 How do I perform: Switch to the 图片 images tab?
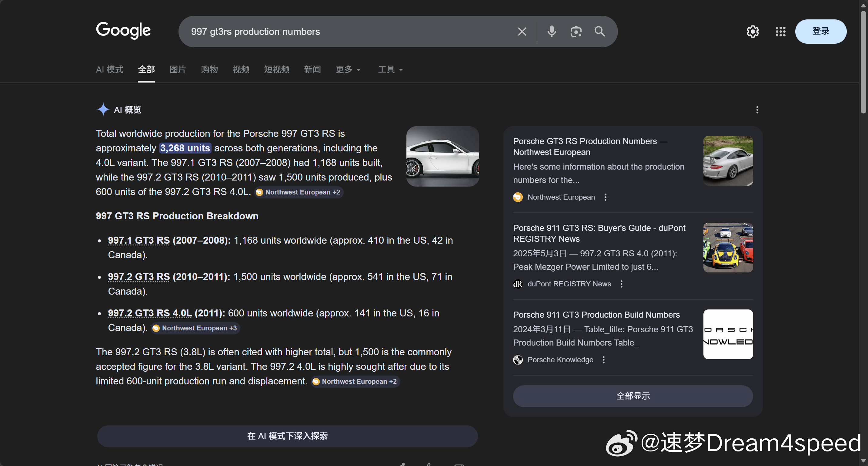coord(178,69)
